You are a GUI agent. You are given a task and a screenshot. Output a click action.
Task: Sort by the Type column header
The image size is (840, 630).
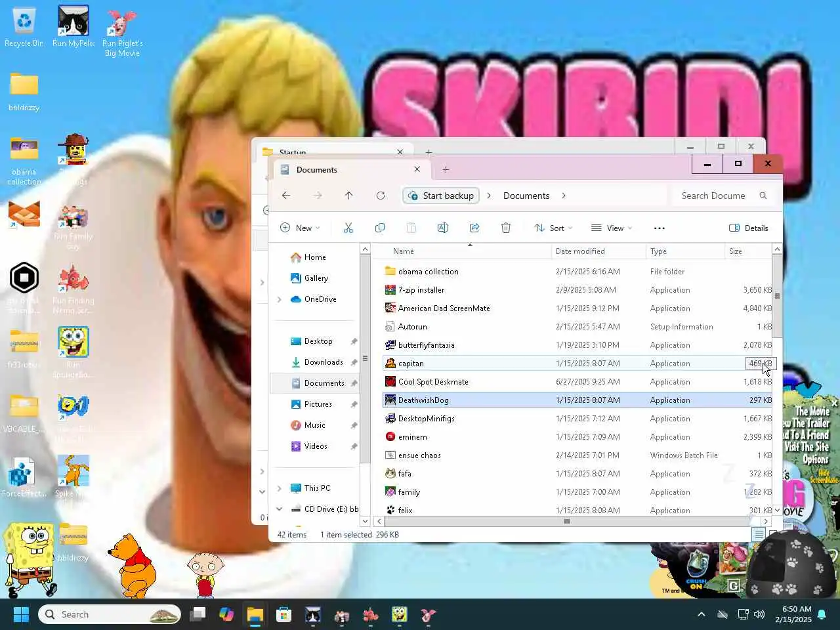[685, 251]
